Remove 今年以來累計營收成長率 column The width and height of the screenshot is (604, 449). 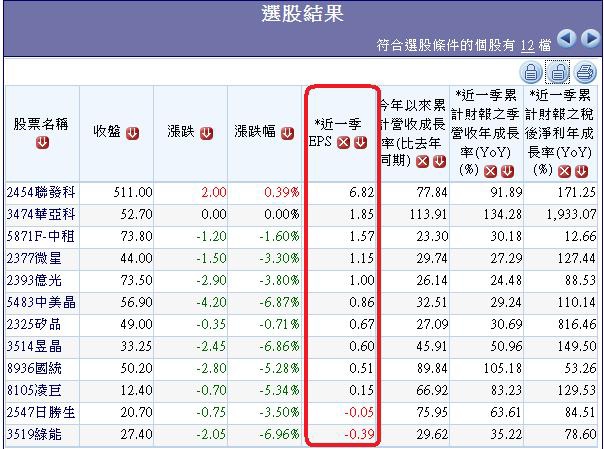coord(422,162)
